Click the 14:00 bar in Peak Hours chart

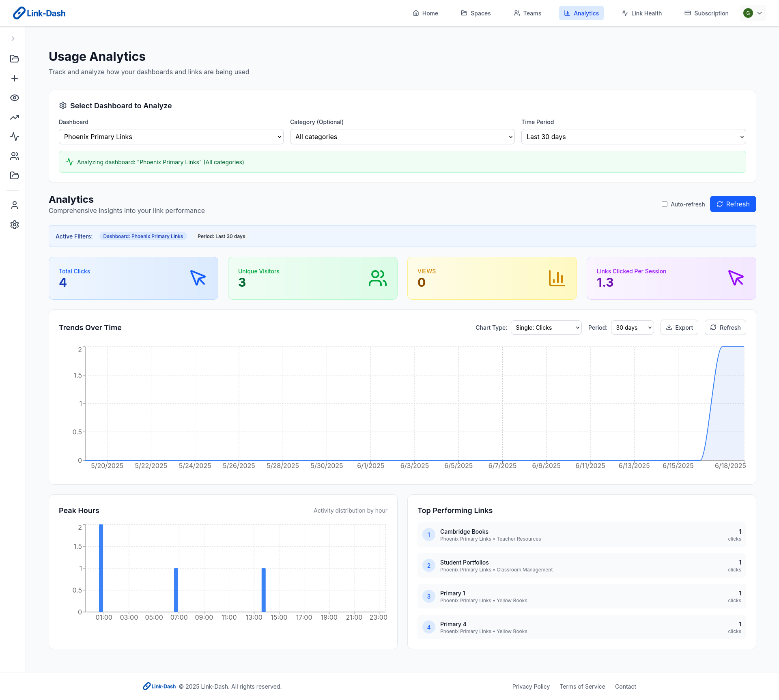[264, 590]
